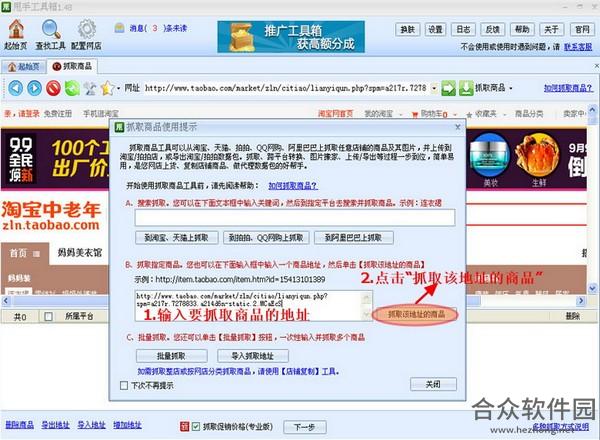Toggle 抓取促销价格(专业版) checkbox
Viewport: 600px width, 440px height.
click(x=196, y=426)
